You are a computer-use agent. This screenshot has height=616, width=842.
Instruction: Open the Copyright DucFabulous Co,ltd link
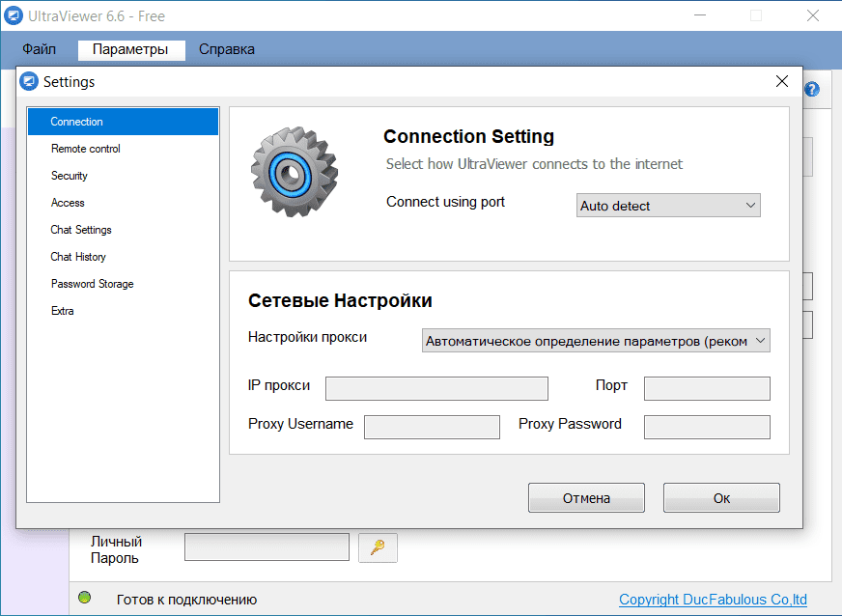[713, 600]
